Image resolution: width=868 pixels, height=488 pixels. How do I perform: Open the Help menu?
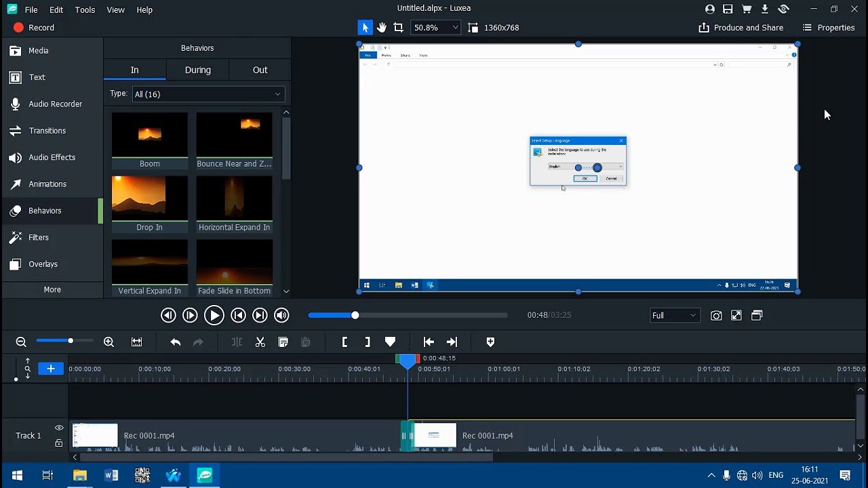coord(144,9)
